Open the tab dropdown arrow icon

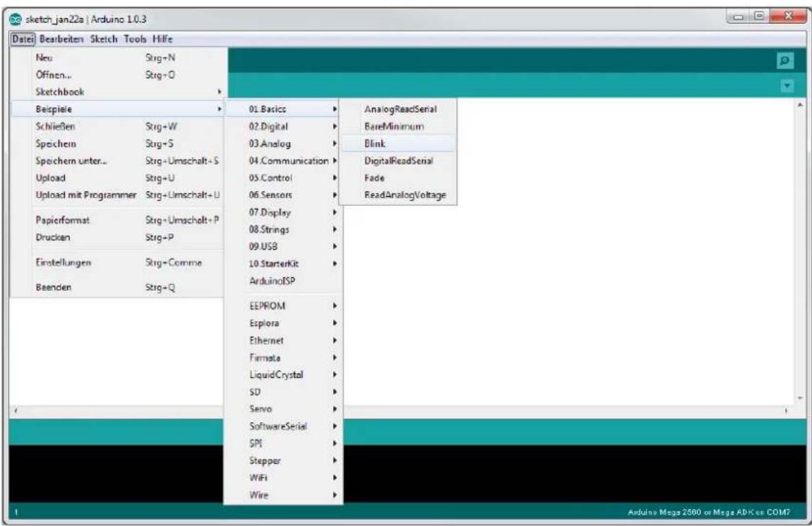click(x=787, y=86)
